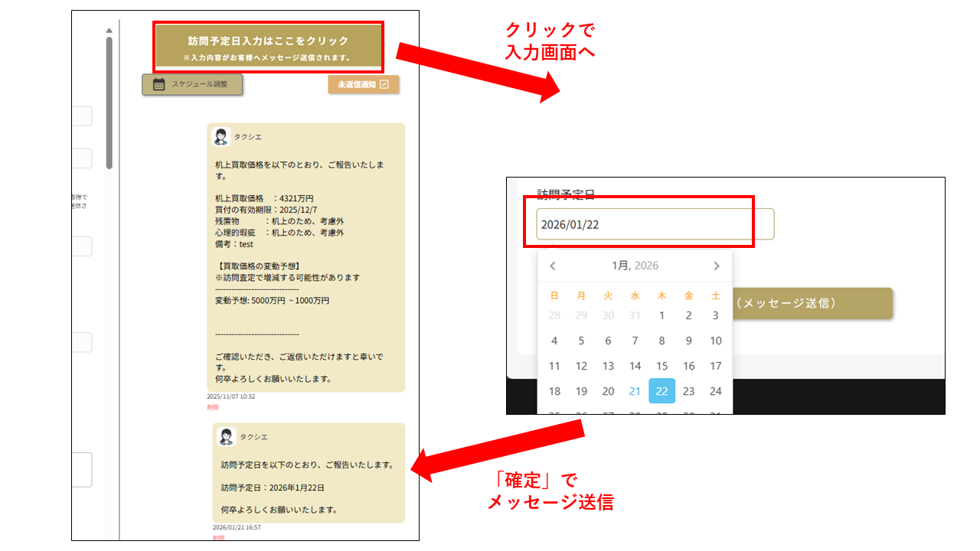This screenshot has height=551, width=980.
Task: Click the text ※訪問査定で増減する可能性があります
Action: [x=287, y=277]
